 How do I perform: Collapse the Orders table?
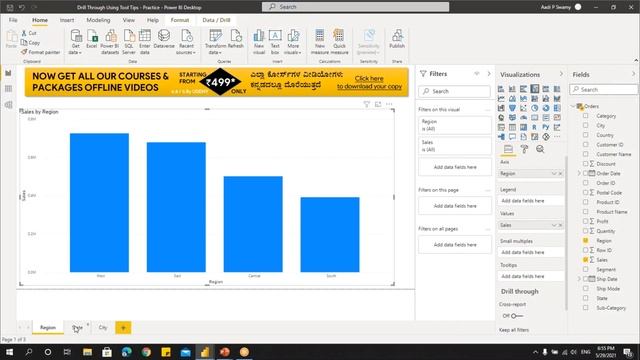[x=573, y=106]
